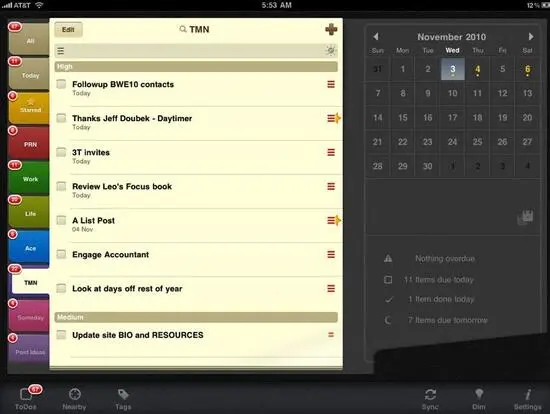This screenshot has height=414, width=550.
Task: Switch to the Work list tab
Action: tap(29, 178)
